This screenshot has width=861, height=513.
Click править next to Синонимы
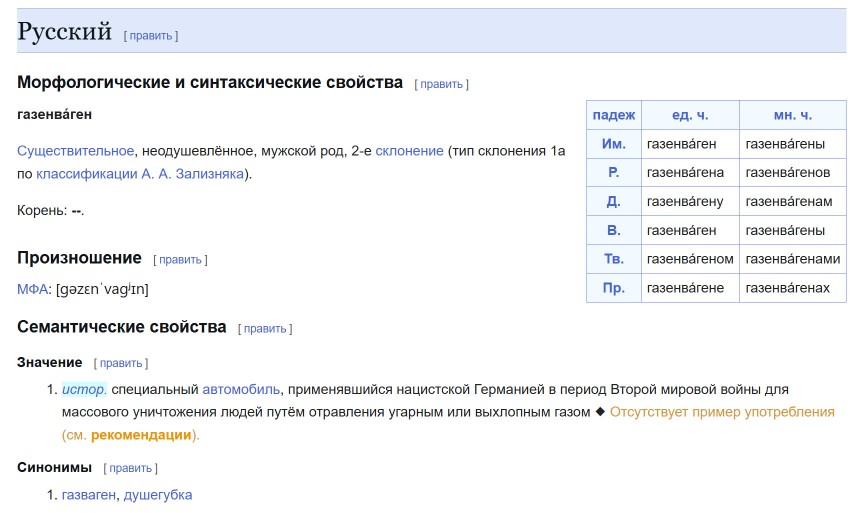(130, 468)
